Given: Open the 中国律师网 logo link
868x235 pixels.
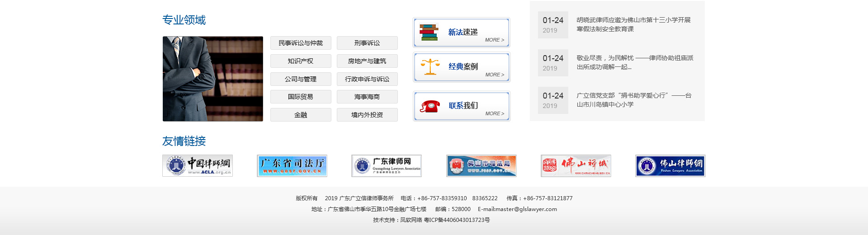Looking at the screenshot, I should tap(198, 166).
